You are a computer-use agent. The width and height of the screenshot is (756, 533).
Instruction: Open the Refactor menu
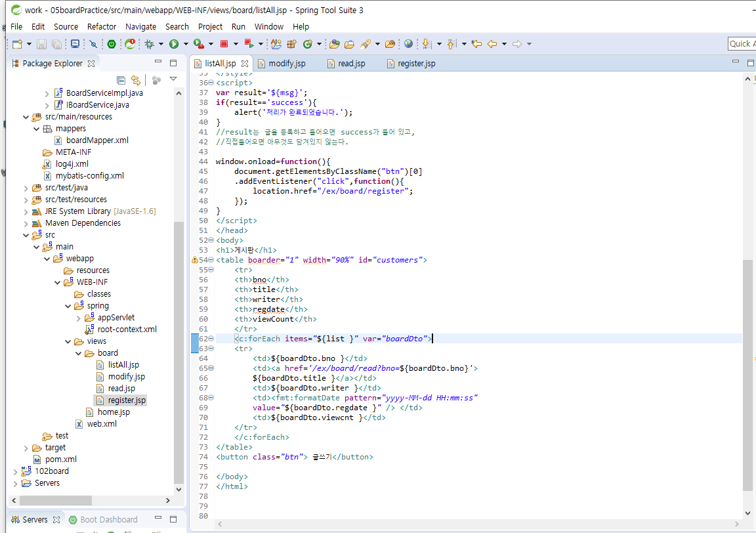pyautogui.click(x=101, y=26)
